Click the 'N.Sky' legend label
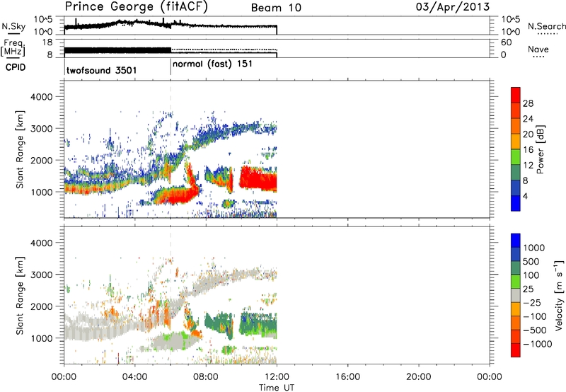 click(x=13, y=26)
